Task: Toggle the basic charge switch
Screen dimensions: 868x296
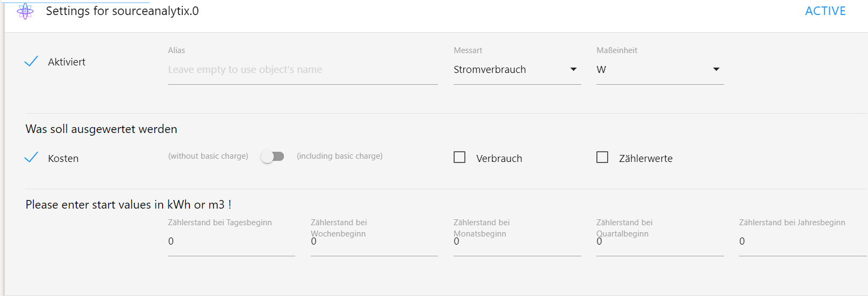Action: point(272,157)
